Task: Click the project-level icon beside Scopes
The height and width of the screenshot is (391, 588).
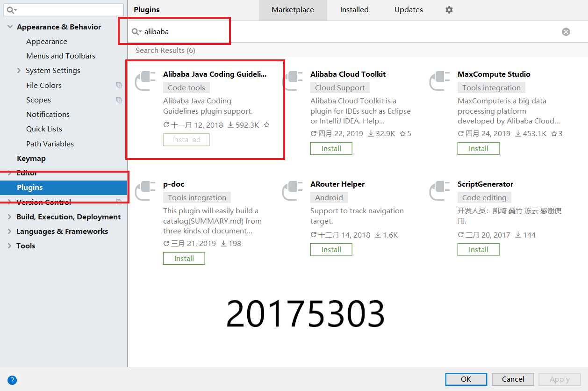Action: pyautogui.click(x=119, y=100)
